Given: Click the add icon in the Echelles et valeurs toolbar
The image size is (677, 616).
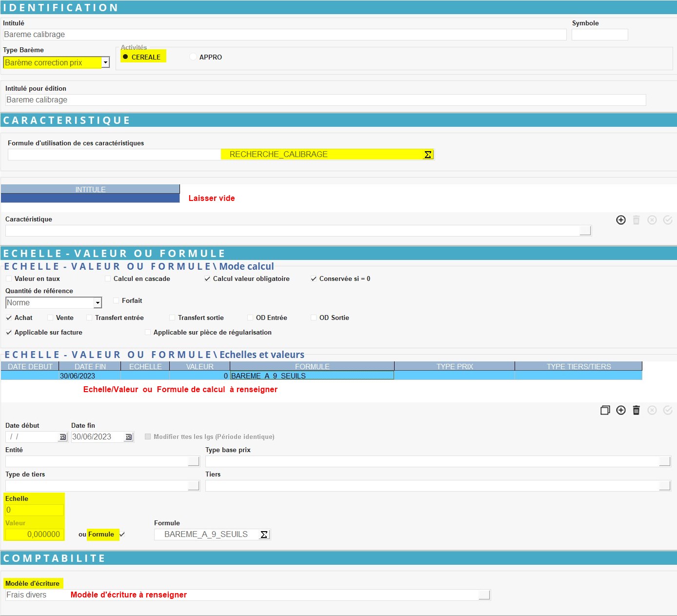Looking at the screenshot, I should pyautogui.click(x=620, y=410).
